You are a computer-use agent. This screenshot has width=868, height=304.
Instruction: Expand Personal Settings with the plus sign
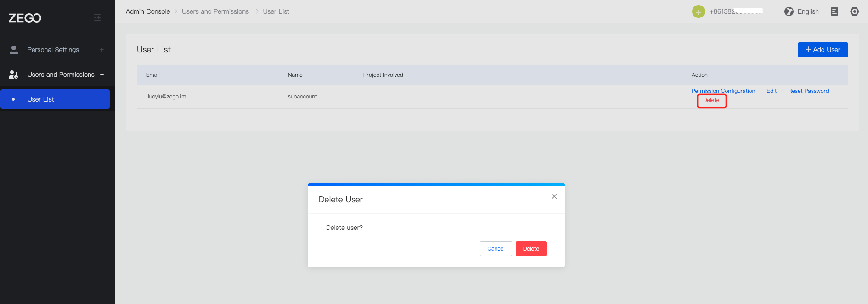(x=102, y=50)
